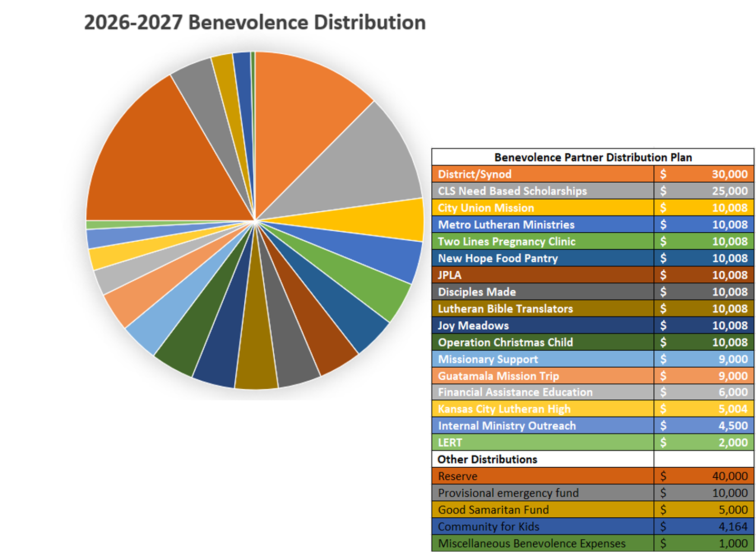756x552 pixels.
Task: Select the 5,004 amount cell
Action: click(x=704, y=409)
